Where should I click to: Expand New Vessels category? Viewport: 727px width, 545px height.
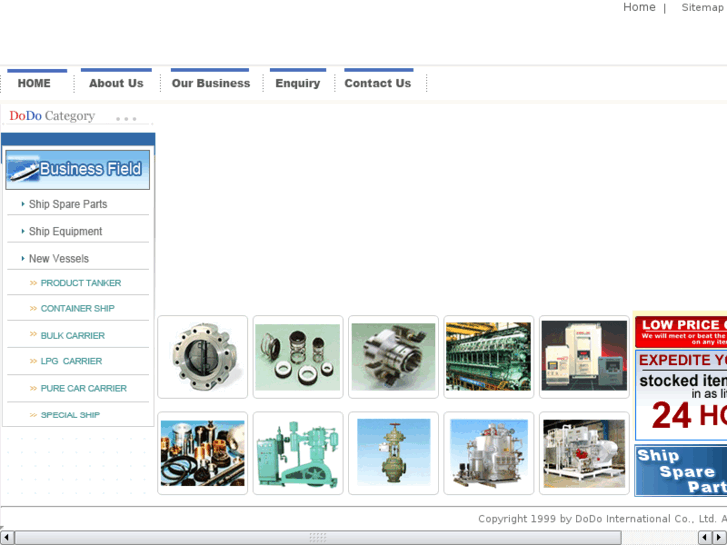point(58,258)
